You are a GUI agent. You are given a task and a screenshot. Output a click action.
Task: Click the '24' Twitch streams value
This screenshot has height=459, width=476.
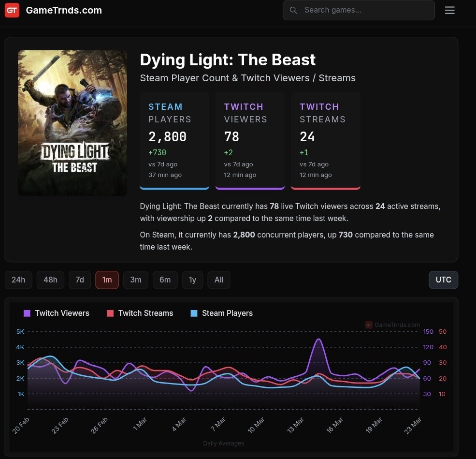click(307, 137)
